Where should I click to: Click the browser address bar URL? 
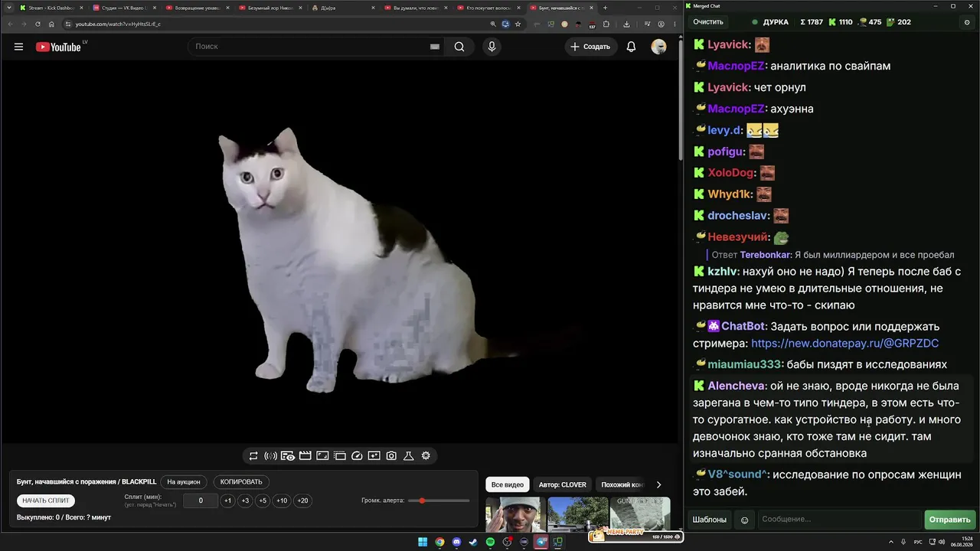point(118,24)
